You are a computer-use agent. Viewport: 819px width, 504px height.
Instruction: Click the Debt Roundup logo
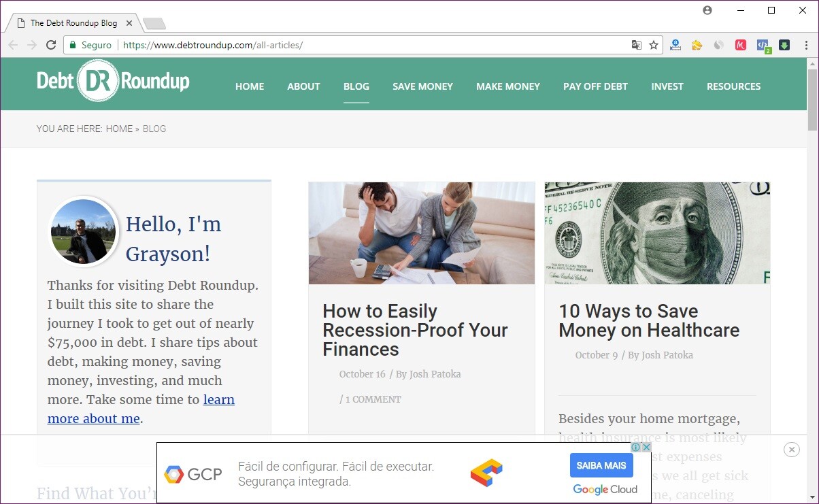(113, 81)
